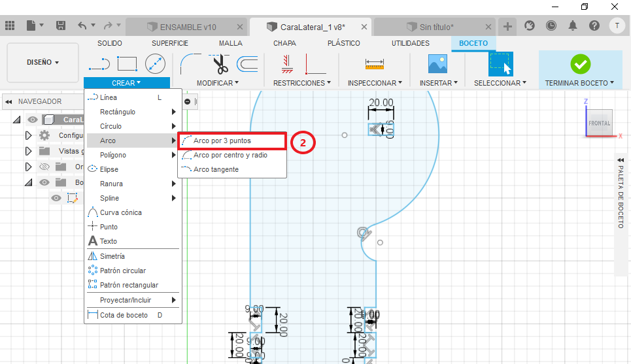The image size is (631, 364).
Task: Redo the last undone action
Action: point(108,25)
